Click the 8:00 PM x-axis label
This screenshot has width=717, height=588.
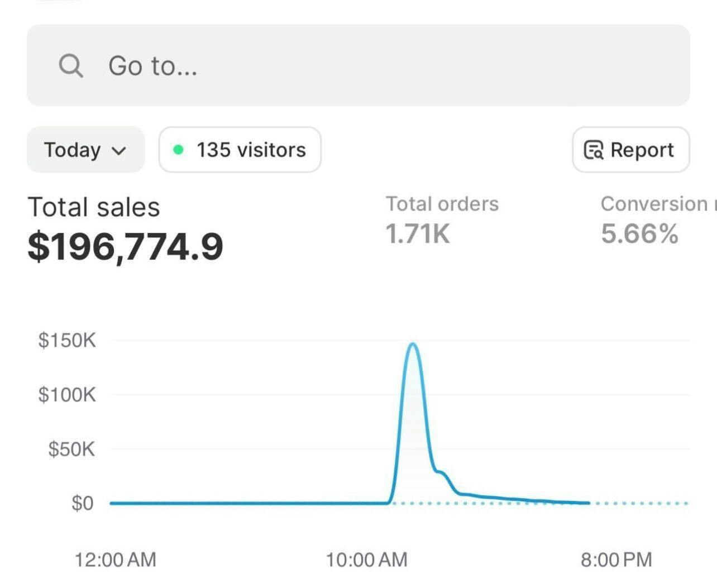[x=616, y=559]
